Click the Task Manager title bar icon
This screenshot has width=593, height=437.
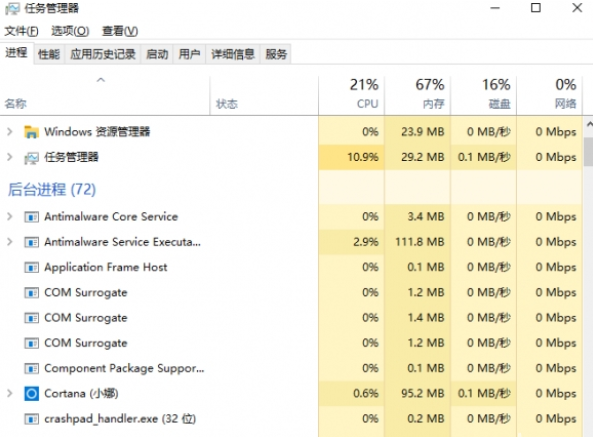coord(12,8)
